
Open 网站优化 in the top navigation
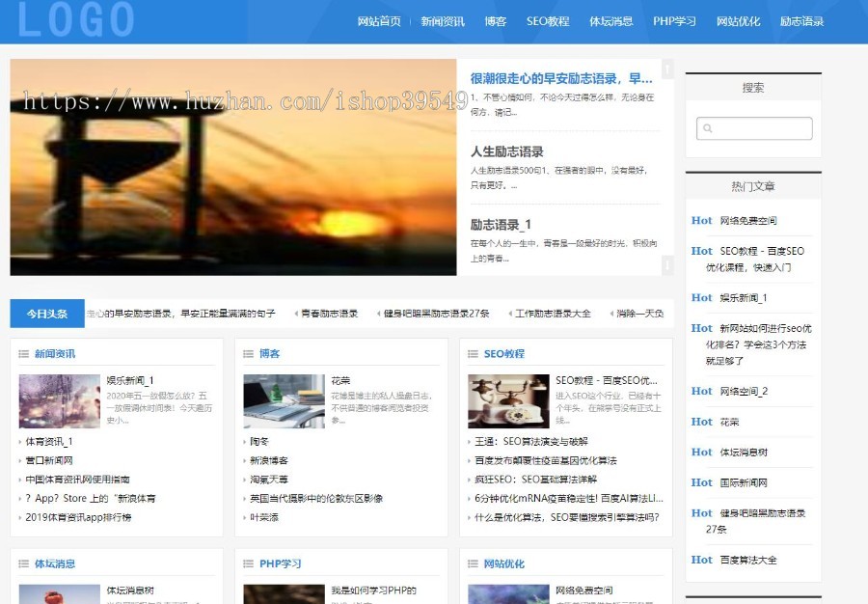(739, 21)
